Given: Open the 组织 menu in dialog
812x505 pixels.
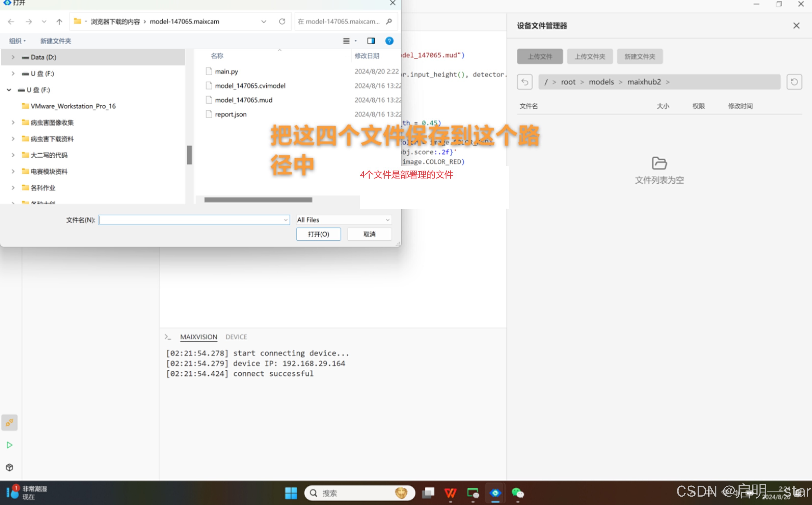Looking at the screenshot, I should 17,41.
